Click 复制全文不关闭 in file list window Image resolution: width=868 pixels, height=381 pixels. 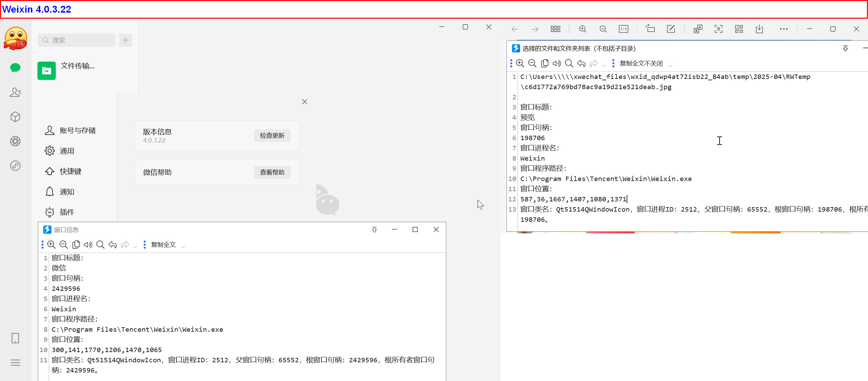coord(641,64)
